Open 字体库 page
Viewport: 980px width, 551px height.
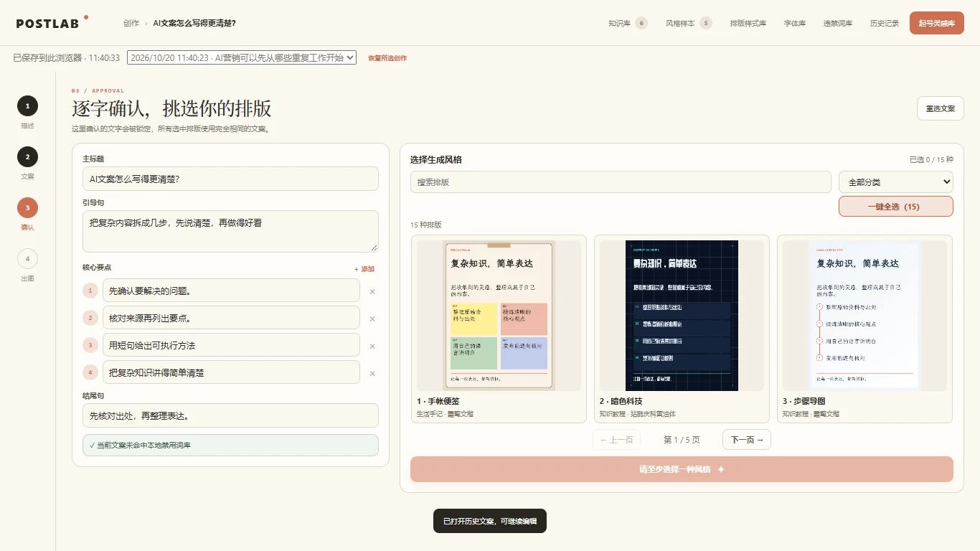click(x=795, y=23)
